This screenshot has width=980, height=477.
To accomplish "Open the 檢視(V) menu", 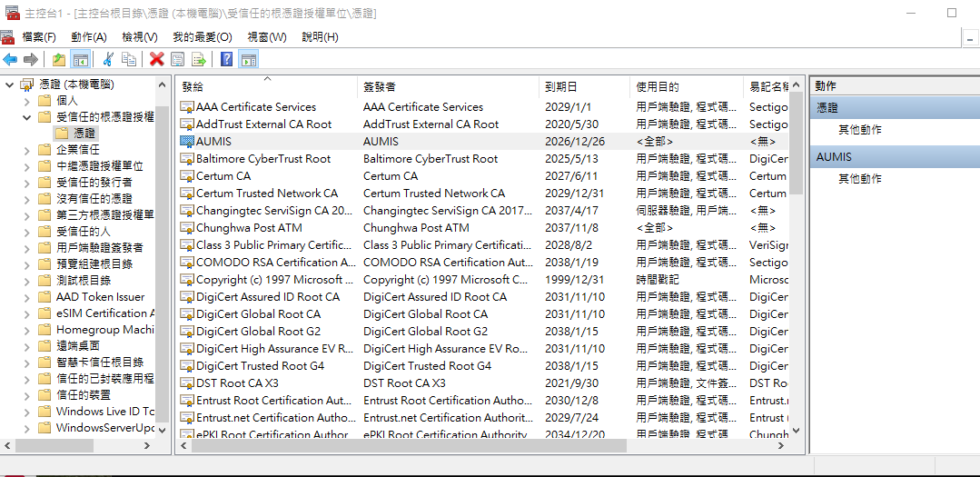I will click(139, 37).
